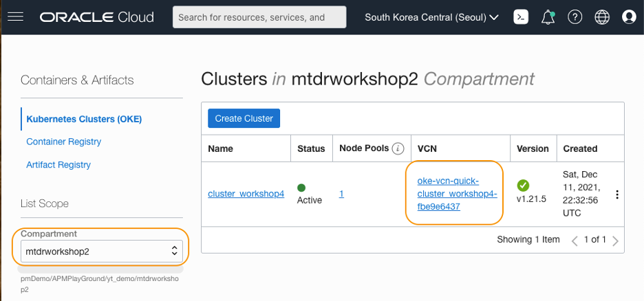Click the 1 of 1 page indicator
The height and width of the screenshot is (301, 644).
pyautogui.click(x=595, y=240)
